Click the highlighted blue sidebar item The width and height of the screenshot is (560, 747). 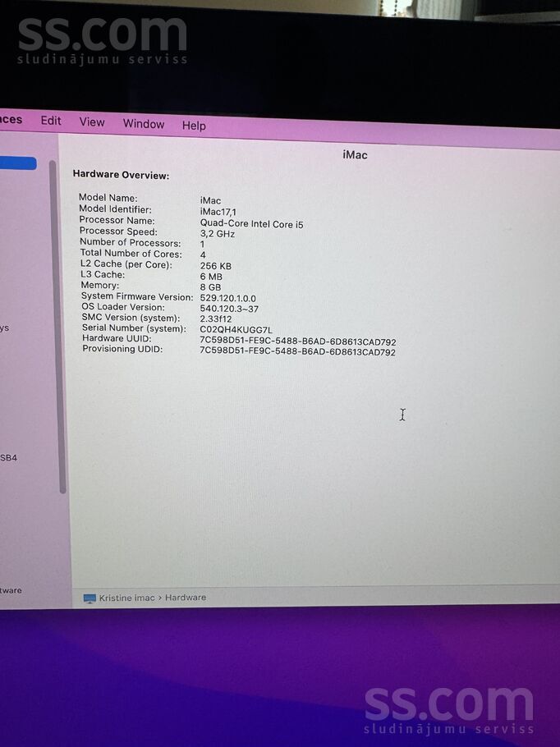(18, 163)
